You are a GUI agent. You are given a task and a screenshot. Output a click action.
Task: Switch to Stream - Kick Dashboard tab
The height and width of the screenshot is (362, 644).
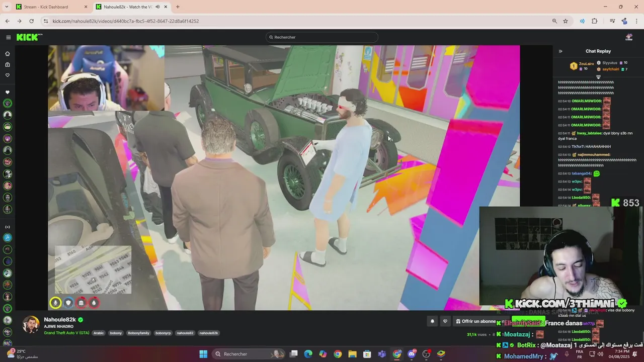pyautogui.click(x=51, y=7)
